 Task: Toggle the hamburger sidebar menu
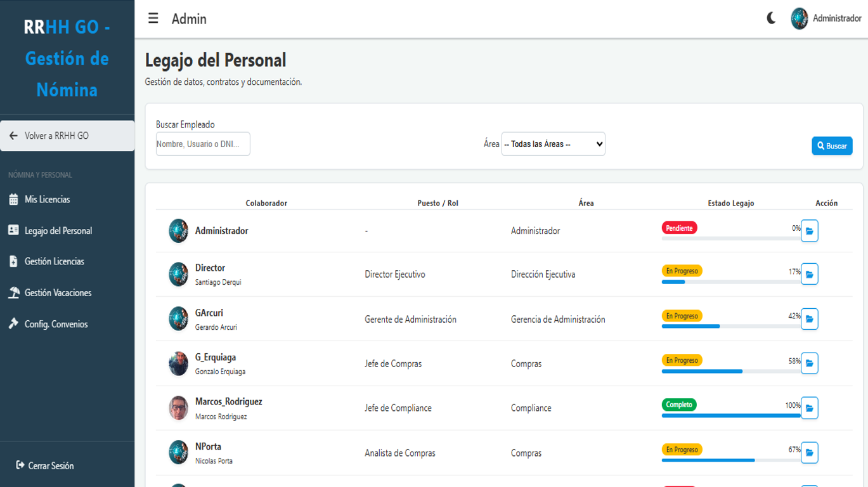pyautogui.click(x=153, y=18)
